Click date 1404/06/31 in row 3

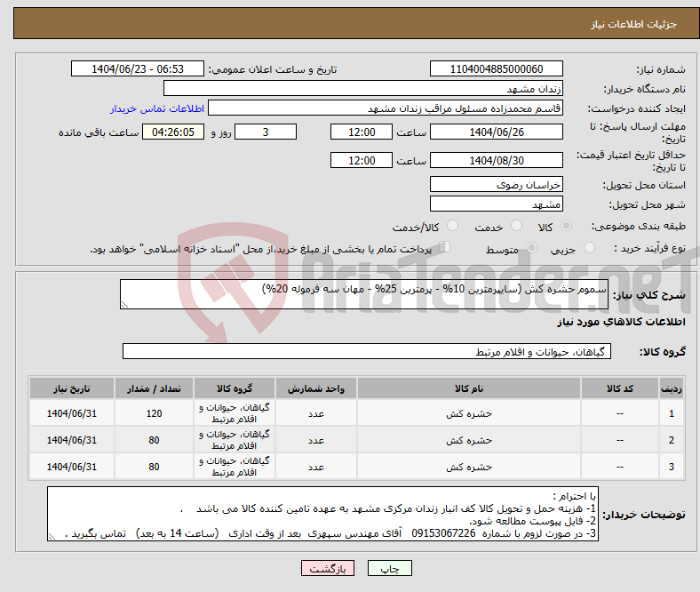pos(72,467)
